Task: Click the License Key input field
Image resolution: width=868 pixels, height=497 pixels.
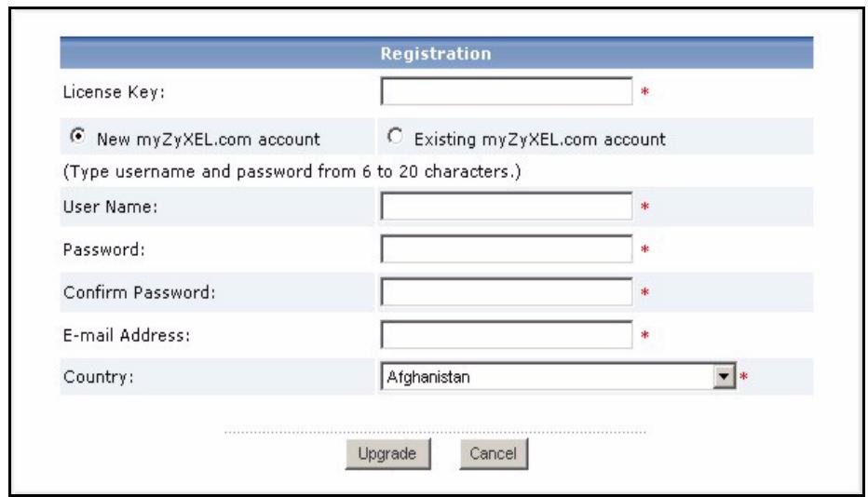Action: tap(507, 91)
